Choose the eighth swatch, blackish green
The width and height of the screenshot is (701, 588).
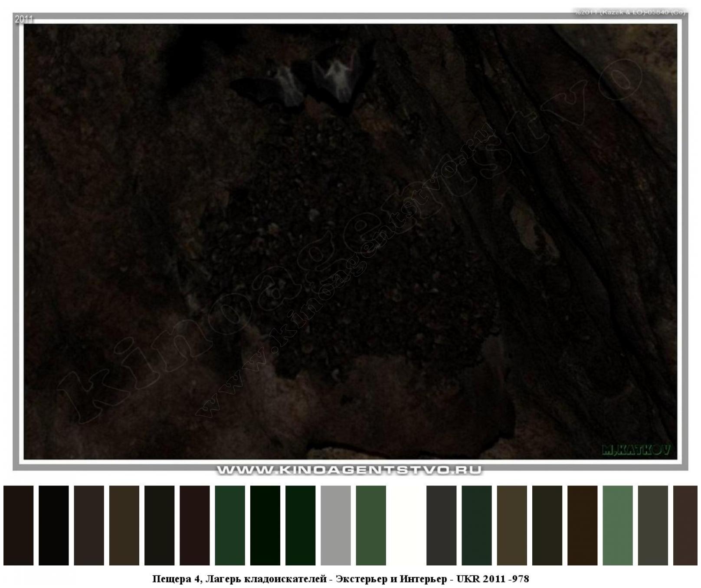tap(265, 526)
